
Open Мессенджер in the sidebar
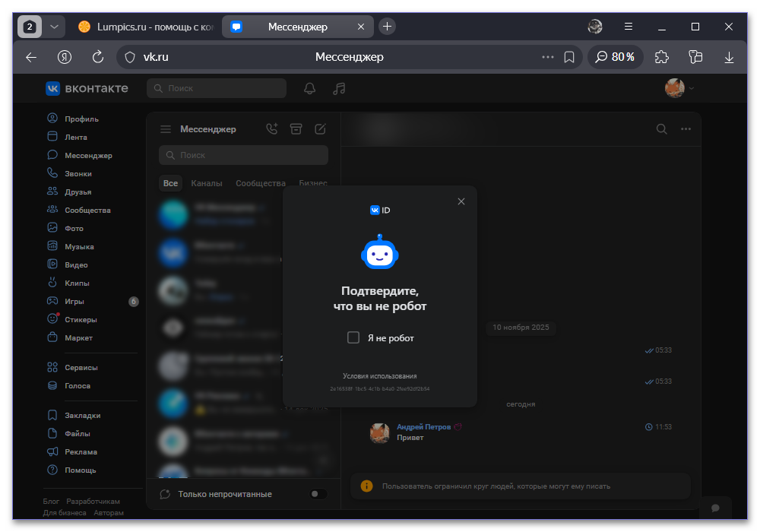(x=80, y=156)
